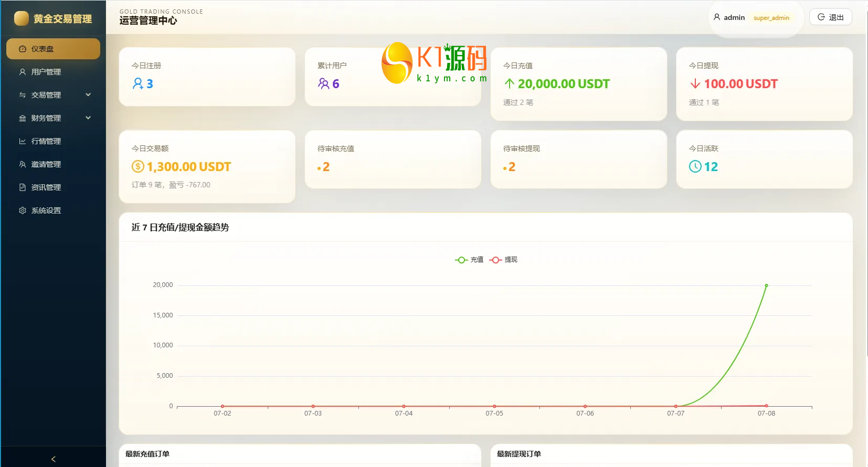Click the red down arrow in 今日提现

(695, 83)
